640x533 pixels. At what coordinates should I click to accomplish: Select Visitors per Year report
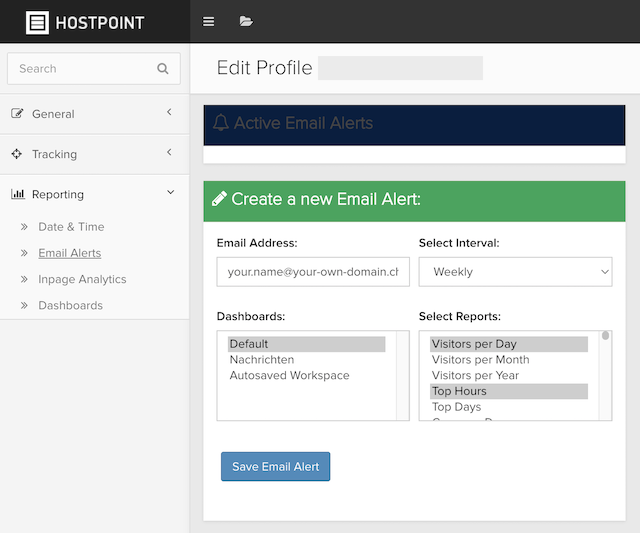coord(509,375)
